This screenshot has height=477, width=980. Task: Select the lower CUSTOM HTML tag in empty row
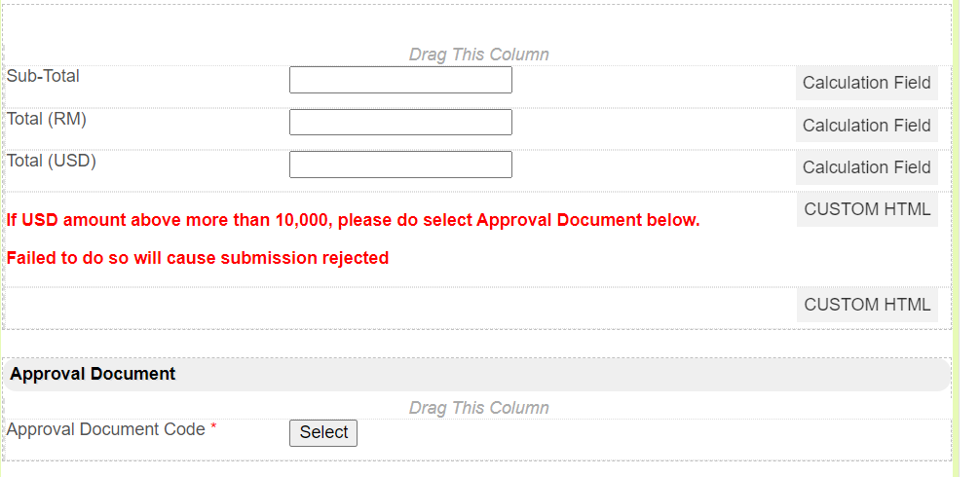[867, 305]
